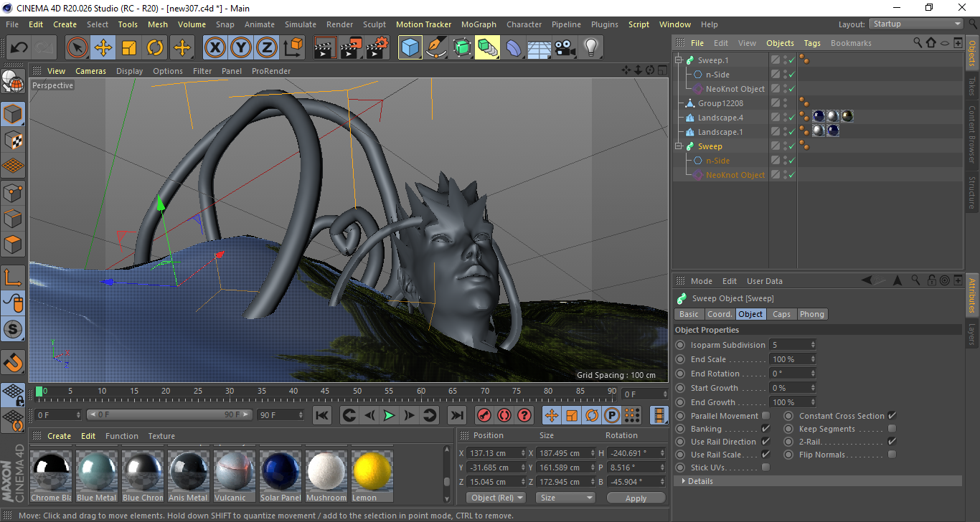This screenshot has width=980, height=522.
Task: Open the Cameras viewport menu
Action: click(90, 71)
